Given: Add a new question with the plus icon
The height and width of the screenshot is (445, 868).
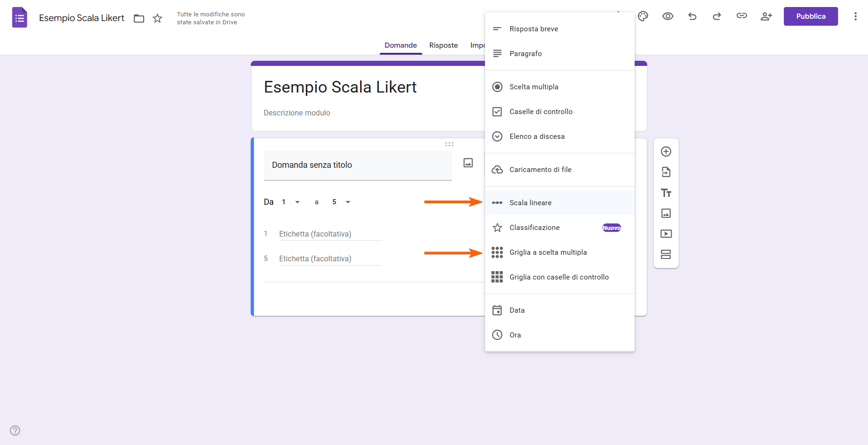Looking at the screenshot, I should click(x=666, y=151).
